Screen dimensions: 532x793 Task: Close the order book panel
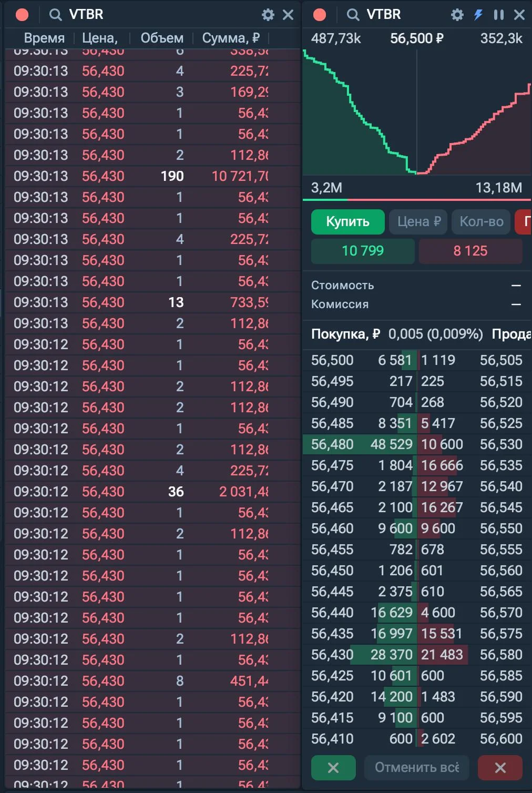(519, 15)
